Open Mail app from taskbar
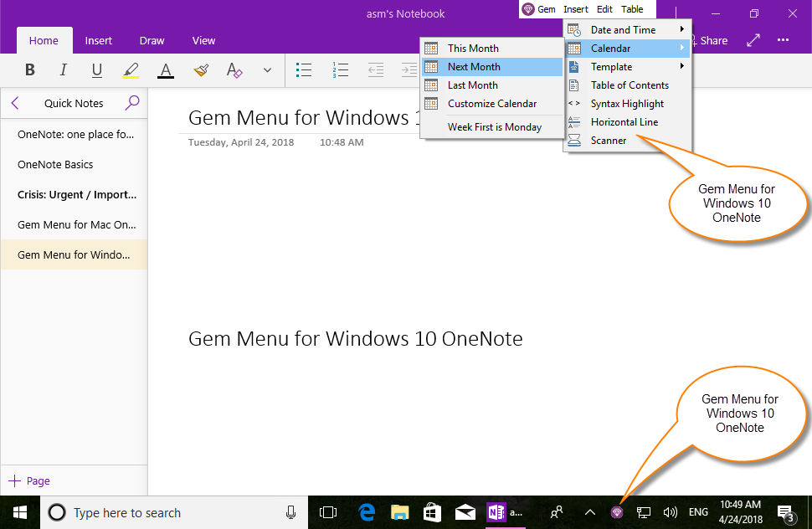The width and height of the screenshot is (812, 529). 465,512
